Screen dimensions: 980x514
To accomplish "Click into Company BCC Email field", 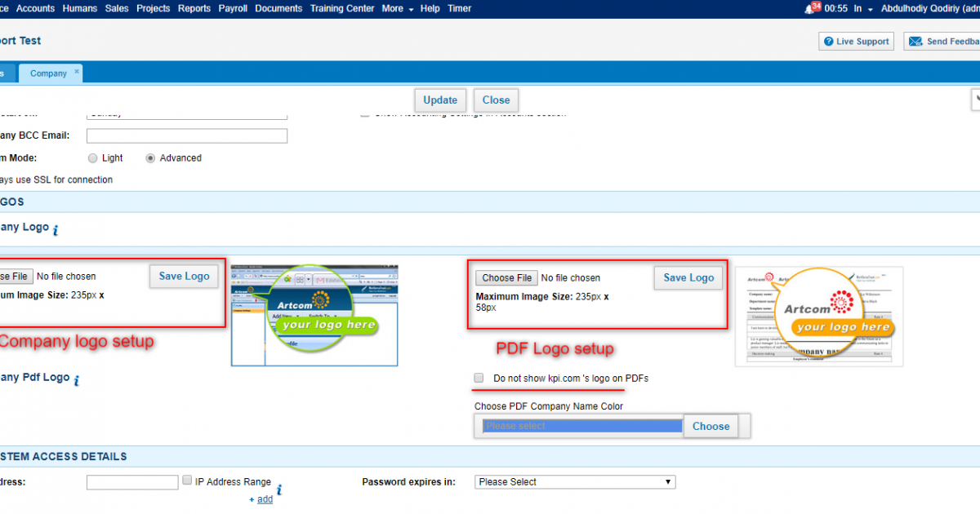I will point(187,135).
